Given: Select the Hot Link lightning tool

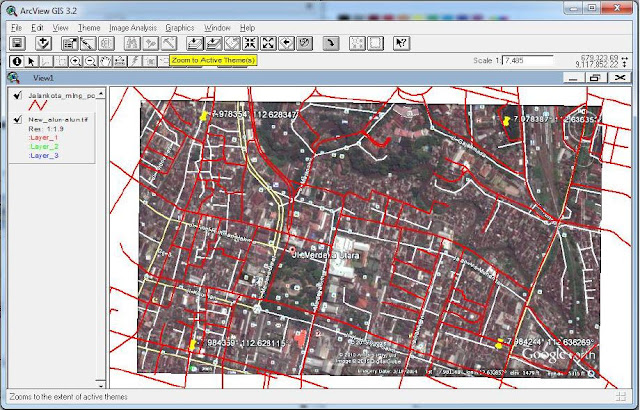Looking at the screenshot, I should tap(134, 61).
